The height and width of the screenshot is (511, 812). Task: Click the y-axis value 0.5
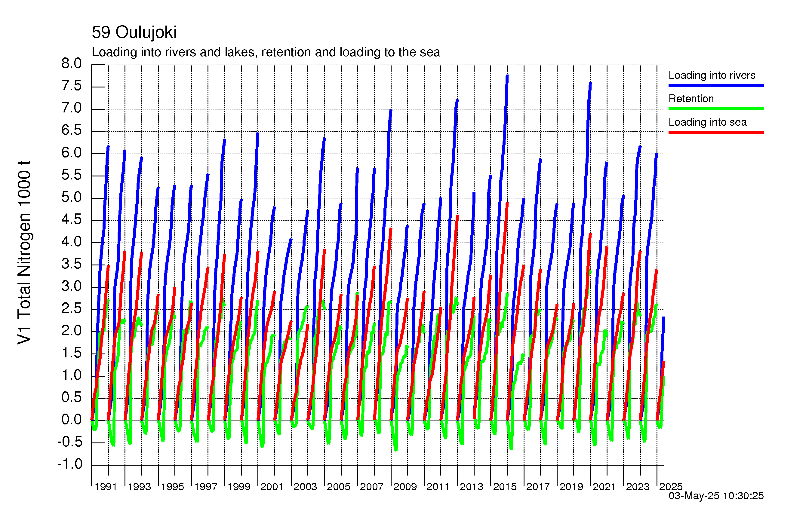pyautogui.click(x=72, y=397)
